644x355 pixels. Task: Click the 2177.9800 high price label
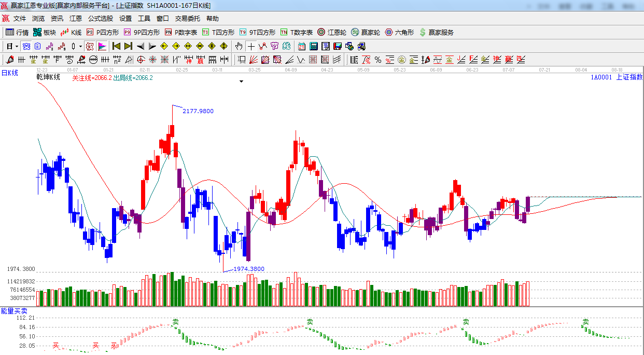pyautogui.click(x=198, y=111)
